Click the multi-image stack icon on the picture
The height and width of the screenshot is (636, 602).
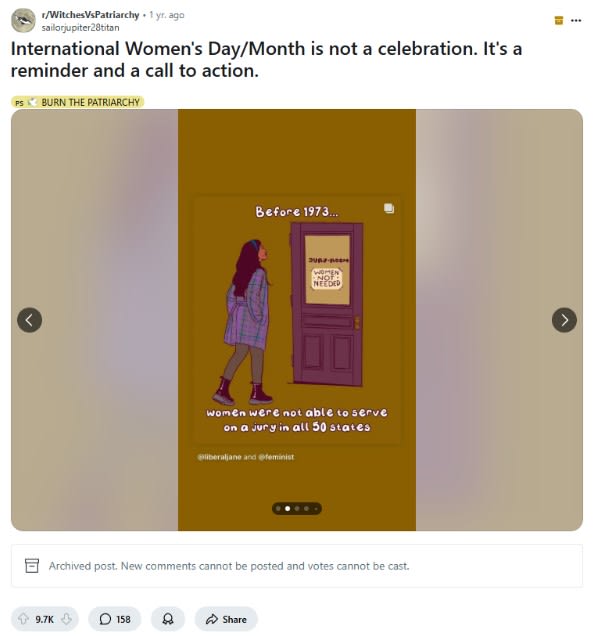tap(388, 209)
